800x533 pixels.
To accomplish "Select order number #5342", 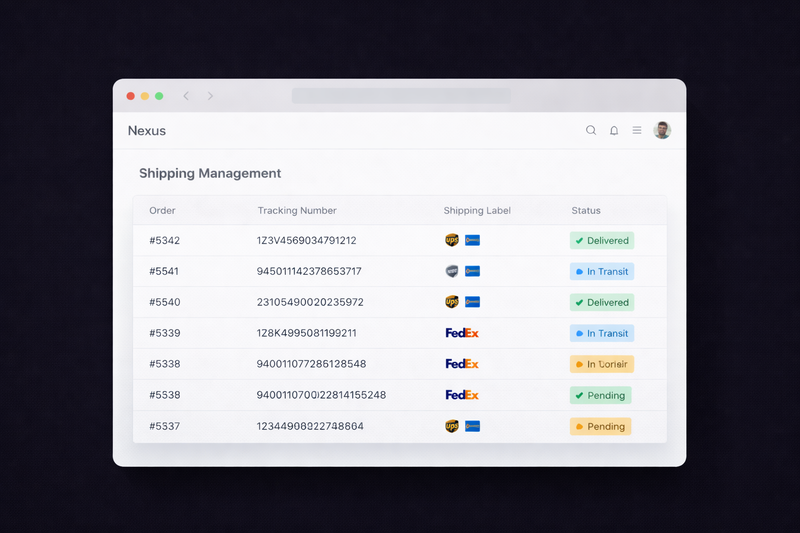I will coord(164,240).
